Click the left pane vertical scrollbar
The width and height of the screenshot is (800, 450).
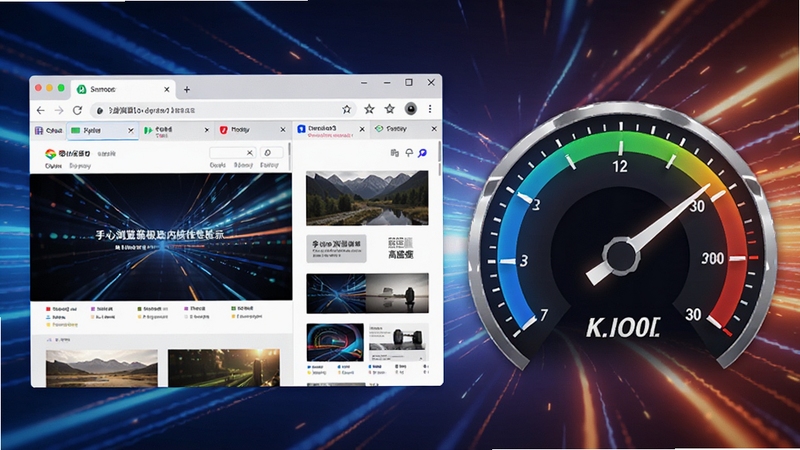290,156
